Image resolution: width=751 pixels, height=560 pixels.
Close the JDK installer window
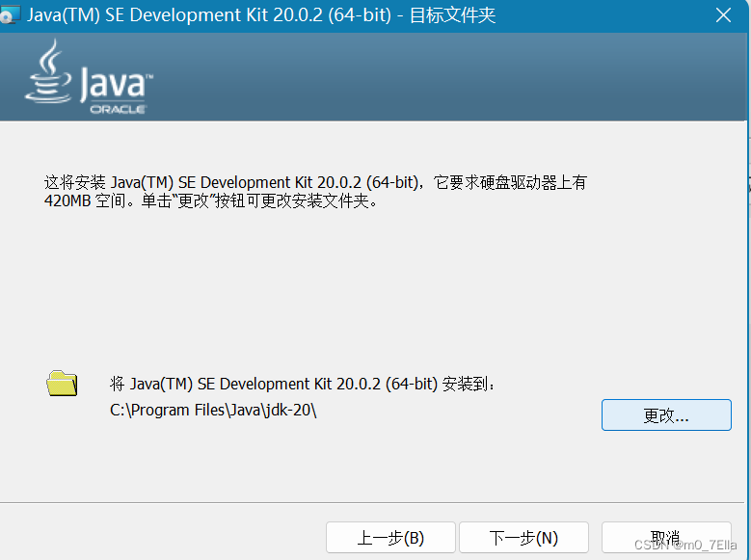723,15
